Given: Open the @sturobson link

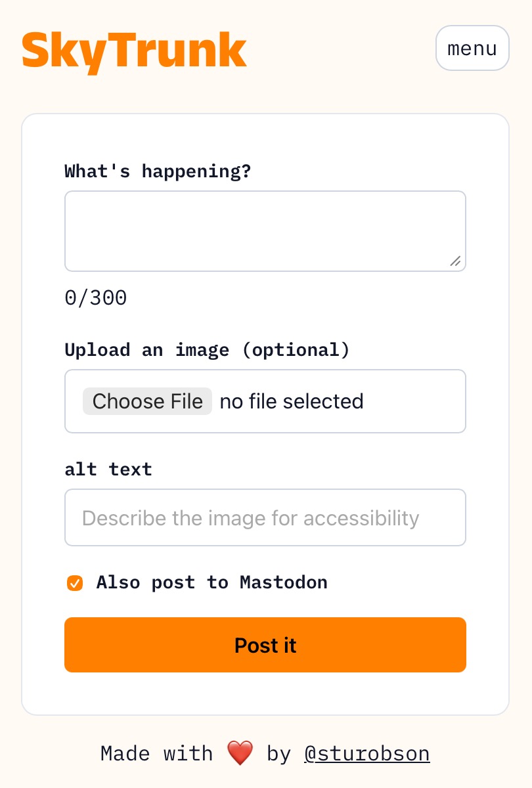Looking at the screenshot, I should pyautogui.click(x=367, y=753).
